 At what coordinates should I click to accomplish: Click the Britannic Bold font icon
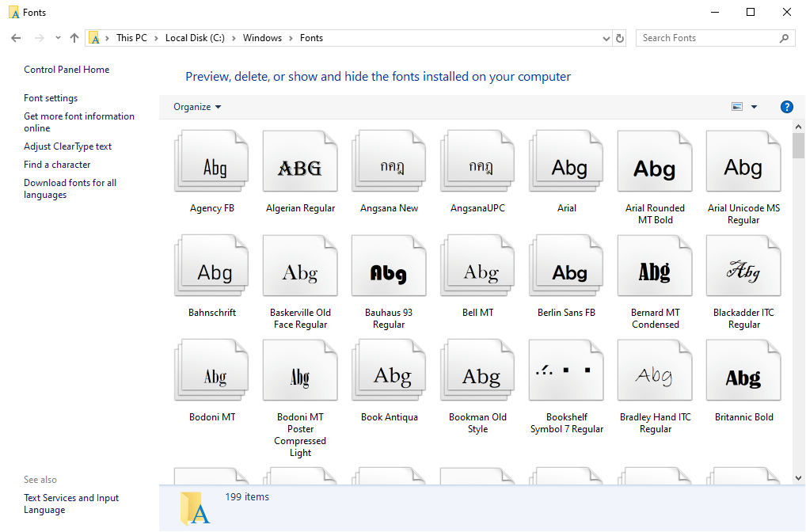(x=743, y=371)
